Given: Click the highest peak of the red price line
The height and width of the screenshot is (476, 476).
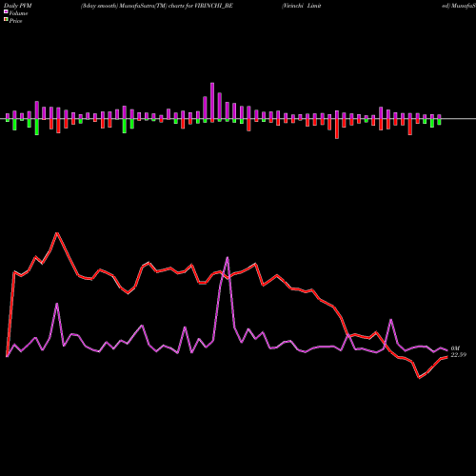Looking at the screenshot, I should pos(57,233).
